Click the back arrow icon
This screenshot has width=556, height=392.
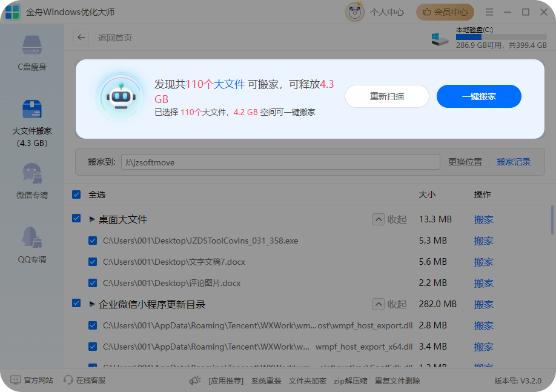[x=81, y=37]
